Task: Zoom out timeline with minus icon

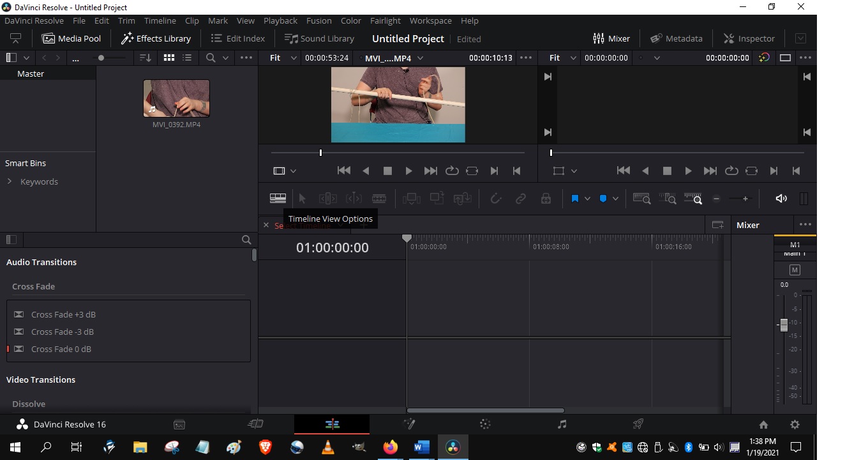Action: coord(716,199)
